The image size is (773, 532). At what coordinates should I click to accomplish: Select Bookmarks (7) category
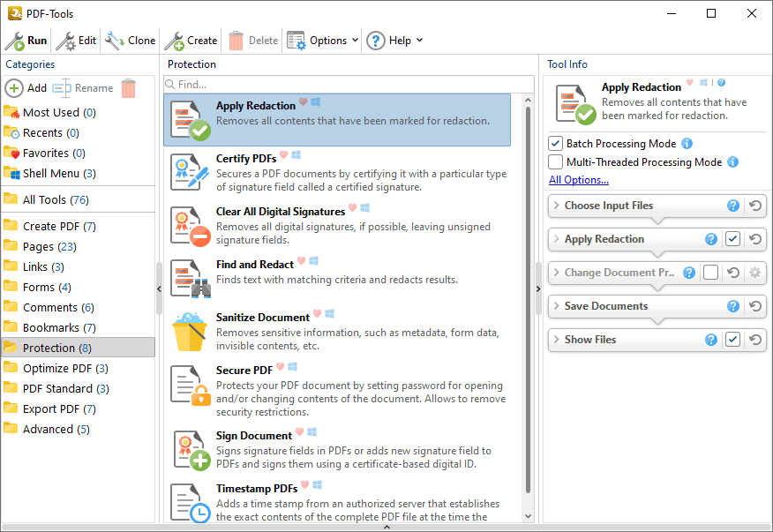[49, 327]
